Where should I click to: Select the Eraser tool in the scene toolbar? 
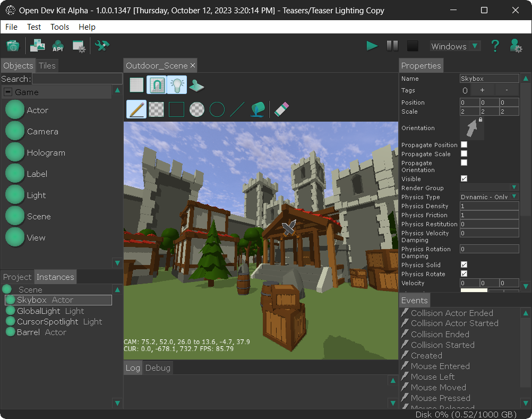[281, 109]
